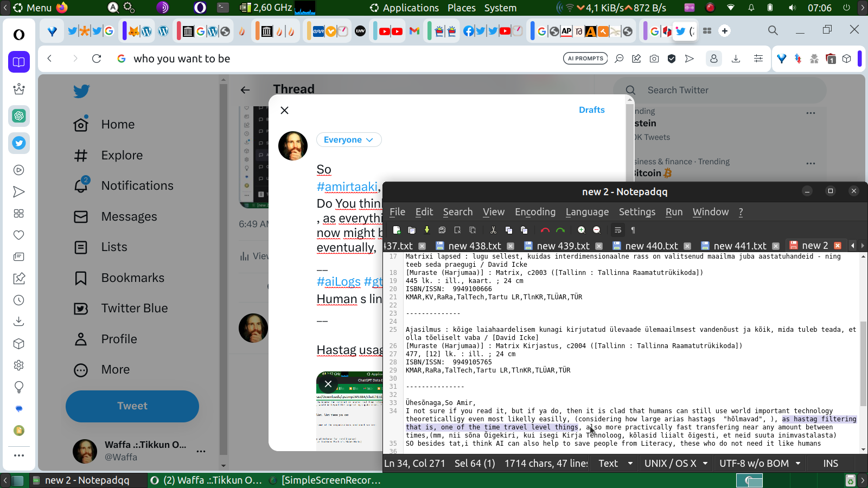Open the Everyone audience dropdown

click(x=348, y=140)
